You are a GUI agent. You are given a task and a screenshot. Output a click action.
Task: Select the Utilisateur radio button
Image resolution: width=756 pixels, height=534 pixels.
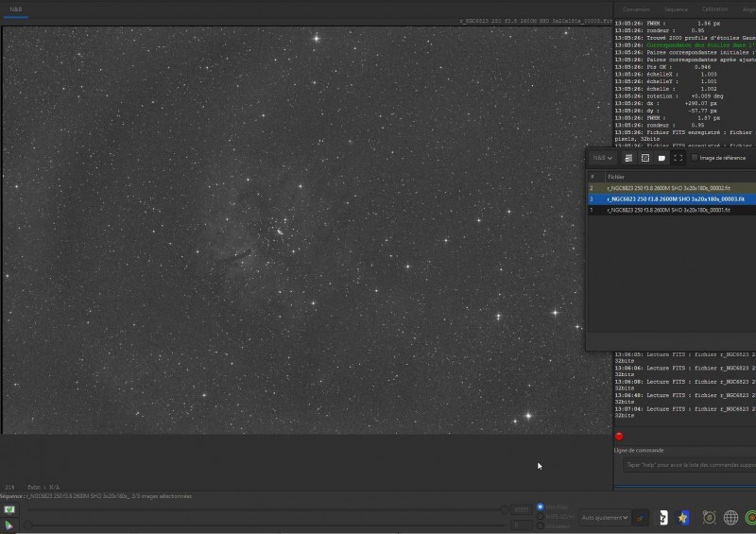click(540, 525)
